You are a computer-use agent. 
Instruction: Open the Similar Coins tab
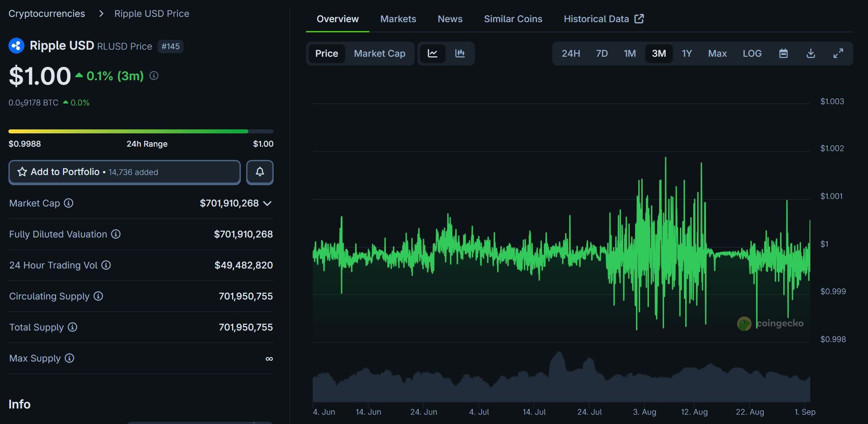click(x=513, y=19)
